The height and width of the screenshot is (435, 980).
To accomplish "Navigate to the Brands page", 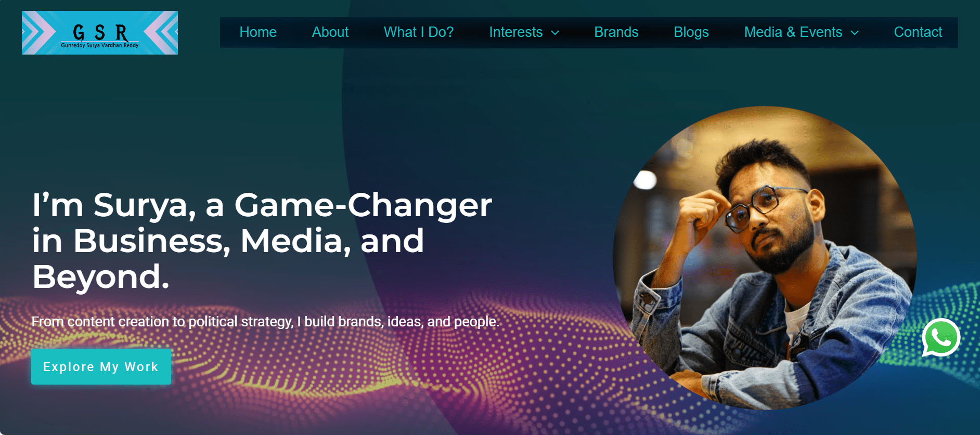I will point(616,32).
